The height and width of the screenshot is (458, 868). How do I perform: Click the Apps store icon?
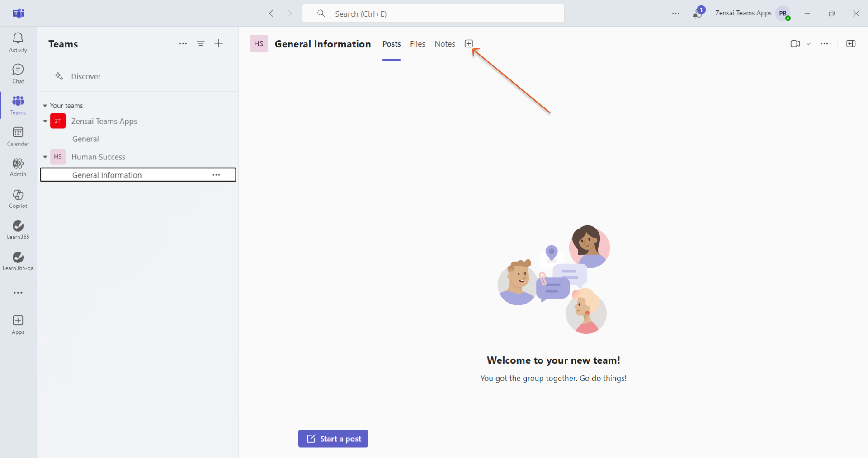[x=18, y=324]
